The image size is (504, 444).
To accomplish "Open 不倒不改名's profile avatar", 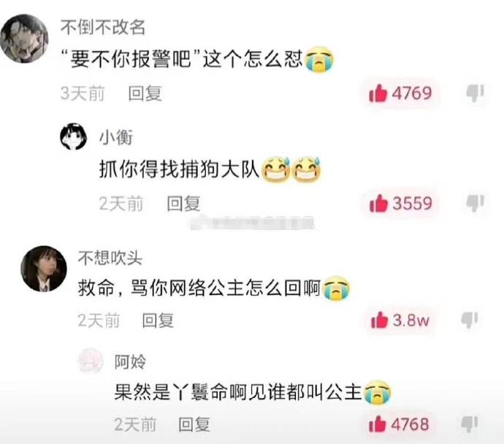I will [x=24, y=38].
